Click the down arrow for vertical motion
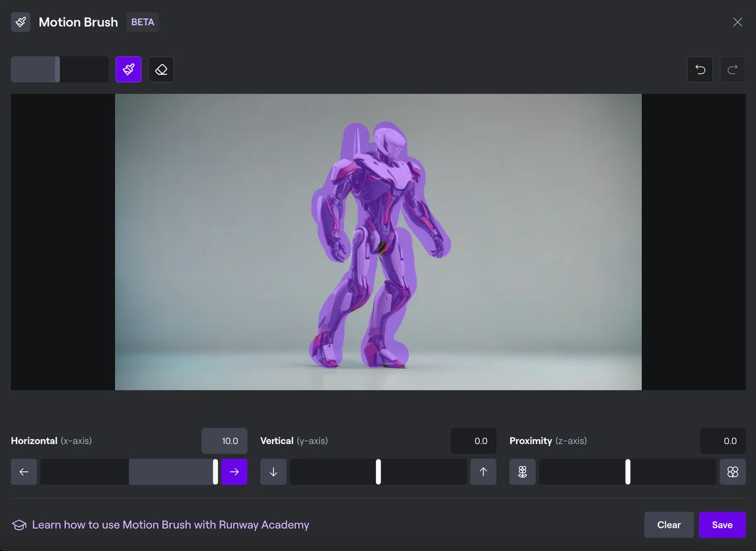Viewport: 756px width, 551px height. tap(273, 472)
